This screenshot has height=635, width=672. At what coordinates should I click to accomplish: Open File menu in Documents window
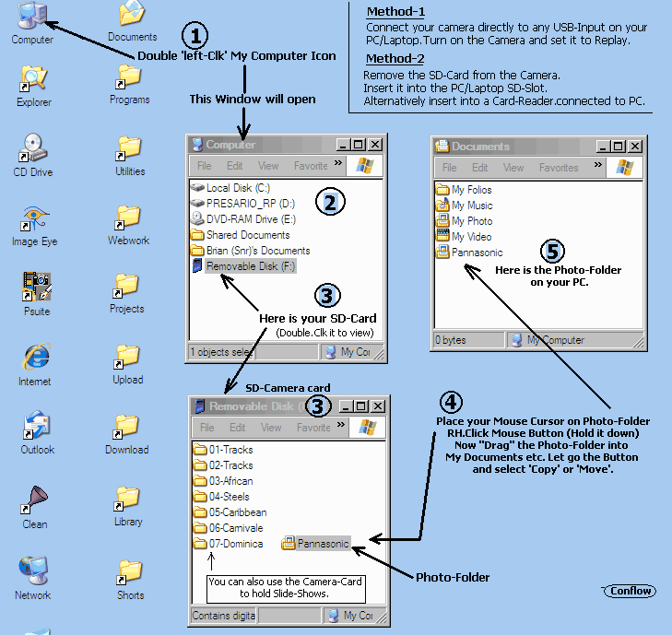pyautogui.click(x=449, y=168)
